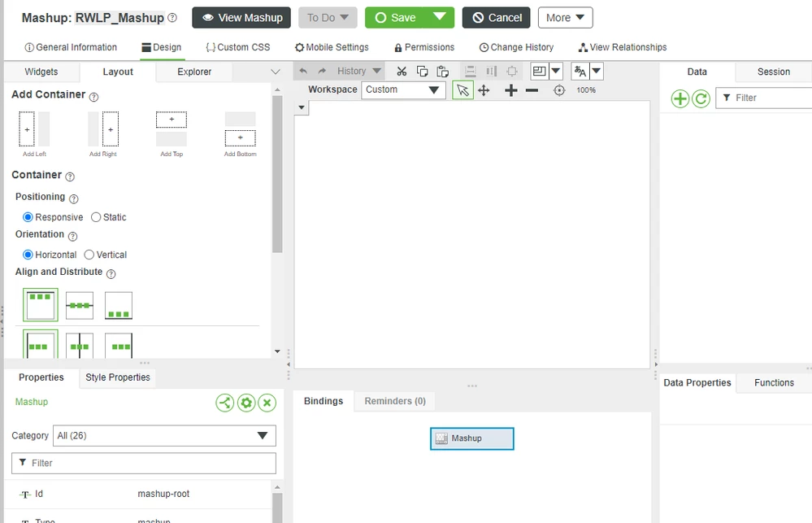Click the zoom-to-fit target icon
This screenshot has height=523, width=812.
[558, 90]
